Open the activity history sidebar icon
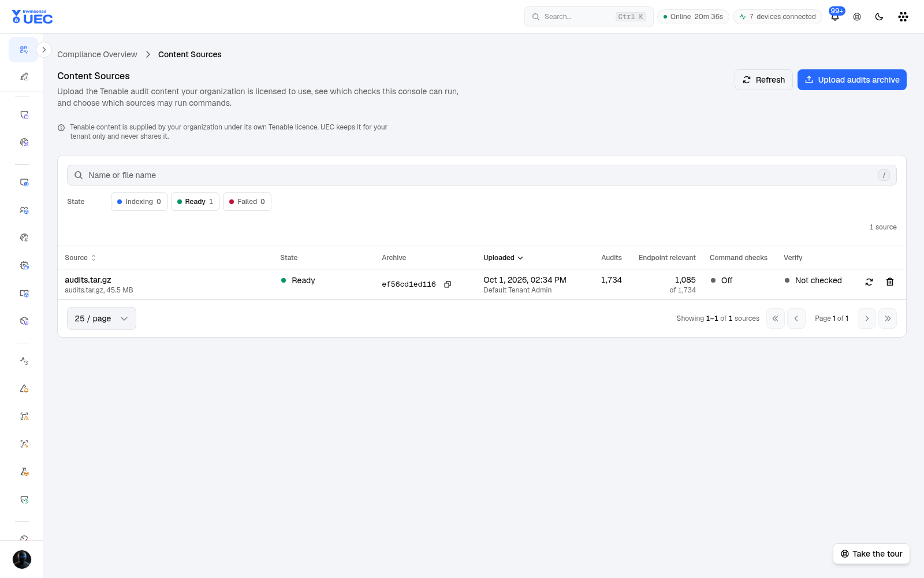The width and height of the screenshot is (924, 578). (x=24, y=361)
